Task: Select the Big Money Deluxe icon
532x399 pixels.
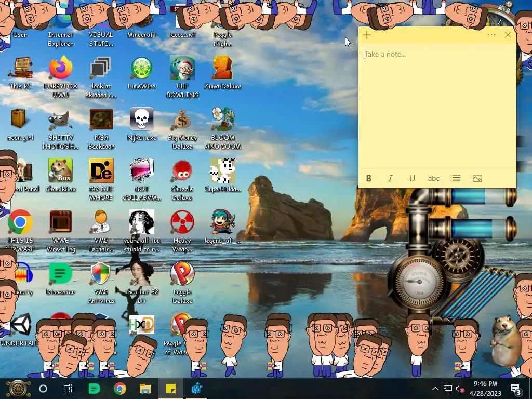Action: coord(182,129)
